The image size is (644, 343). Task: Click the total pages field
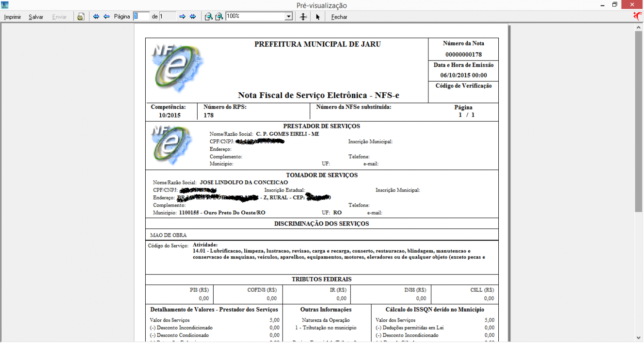tap(168, 16)
